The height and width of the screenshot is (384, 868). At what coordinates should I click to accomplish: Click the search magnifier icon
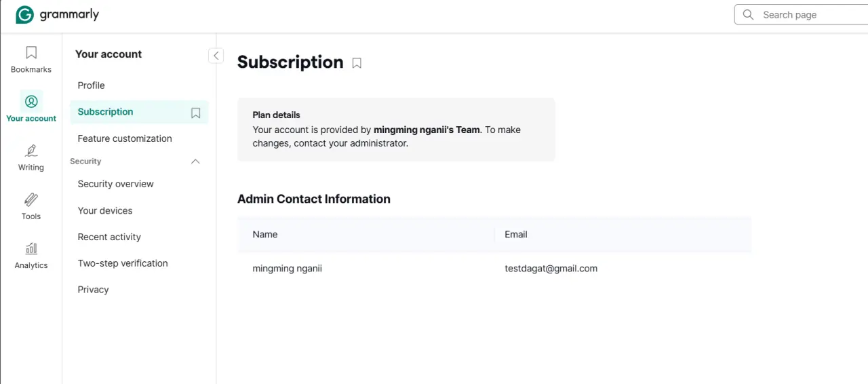click(x=748, y=15)
